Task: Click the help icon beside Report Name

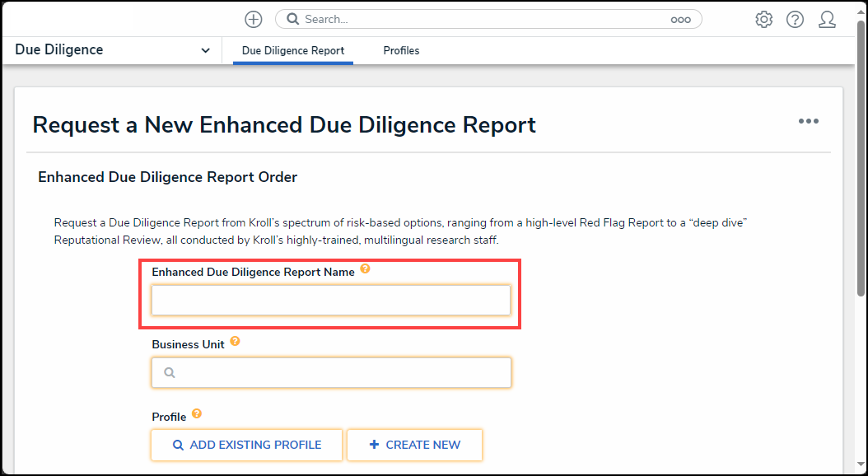Action: coord(365,269)
